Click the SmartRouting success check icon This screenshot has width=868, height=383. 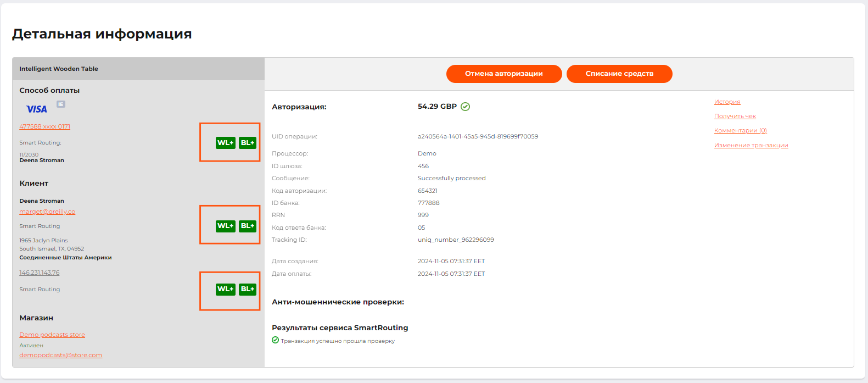(x=275, y=340)
